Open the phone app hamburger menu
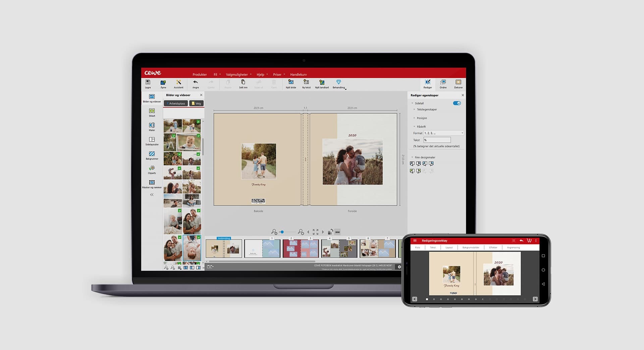The image size is (644, 350). click(415, 240)
